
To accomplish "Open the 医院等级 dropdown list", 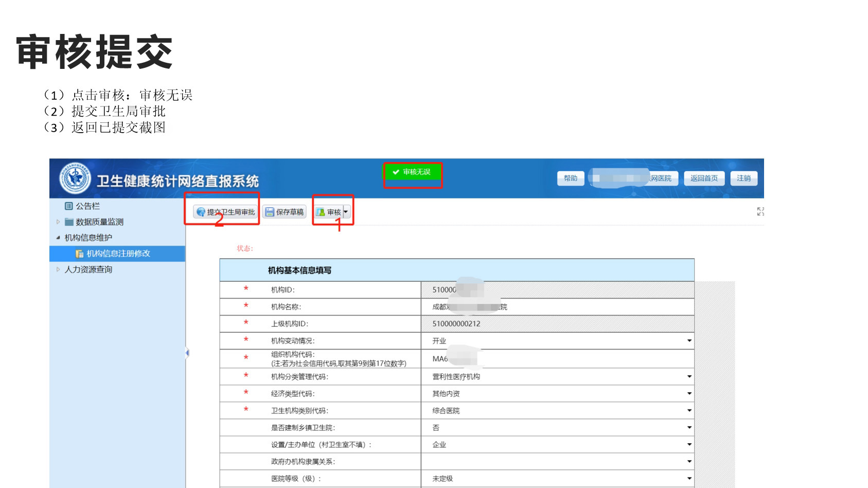I will (689, 479).
